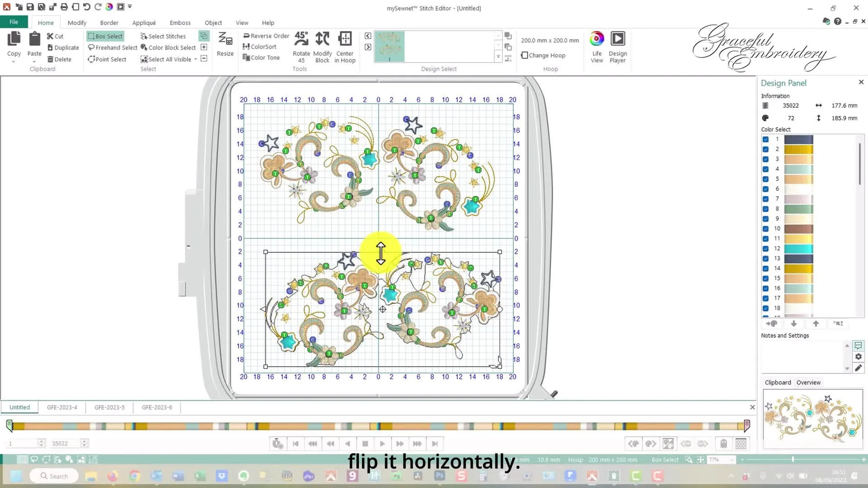The image size is (868, 488).
Task: Open Modify Block tool
Action: click(322, 47)
